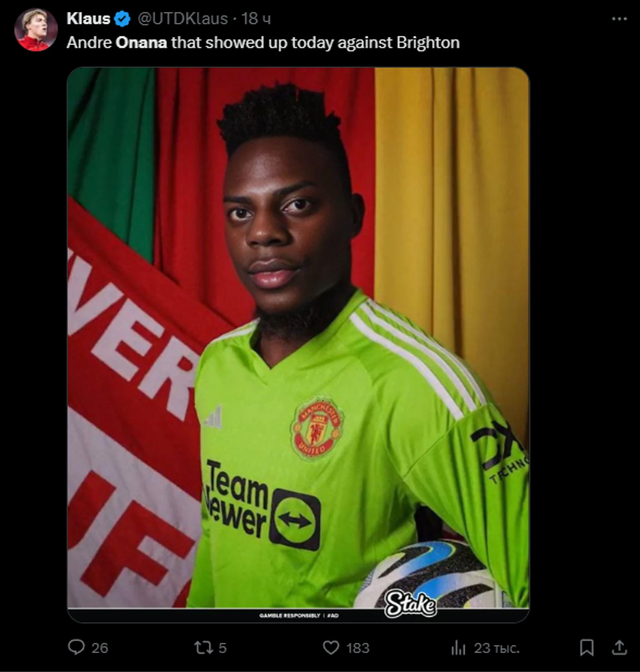Open the Klaus display name link
Image resolution: width=640 pixels, height=672 pixels.
point(88,18)
